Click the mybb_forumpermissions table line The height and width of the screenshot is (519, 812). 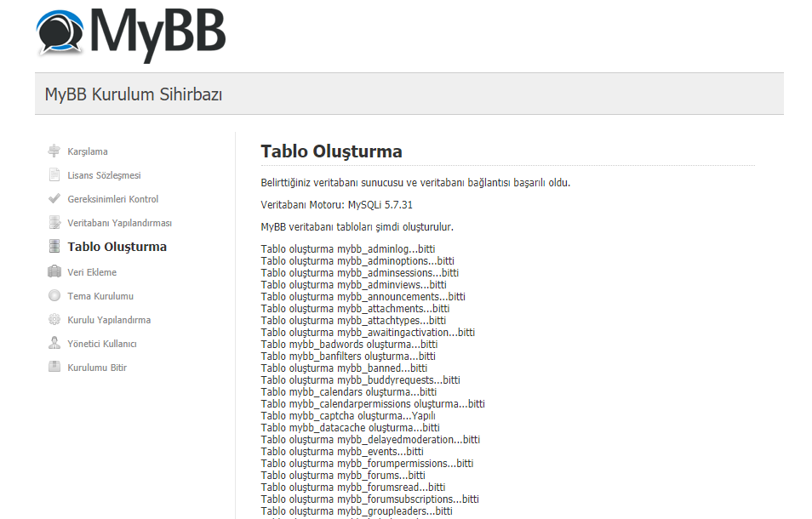[367, 463]
